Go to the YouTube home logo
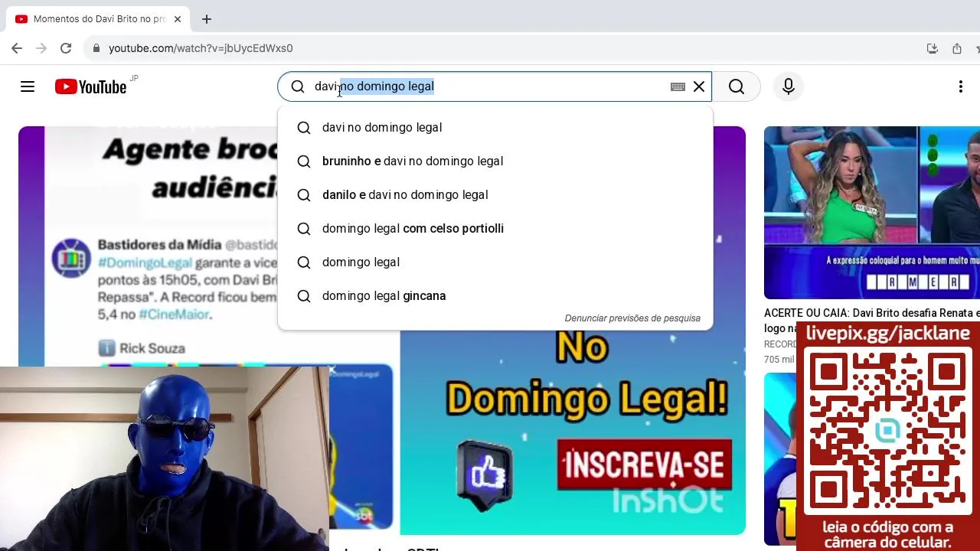Viewport: 980px width, 551px height. point(90,87)
